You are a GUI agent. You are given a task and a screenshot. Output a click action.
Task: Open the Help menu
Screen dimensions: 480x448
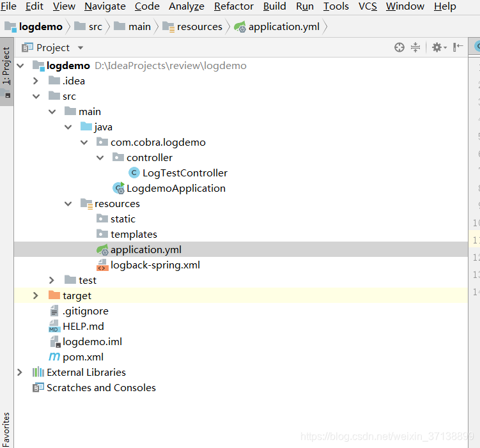point(445,6)
